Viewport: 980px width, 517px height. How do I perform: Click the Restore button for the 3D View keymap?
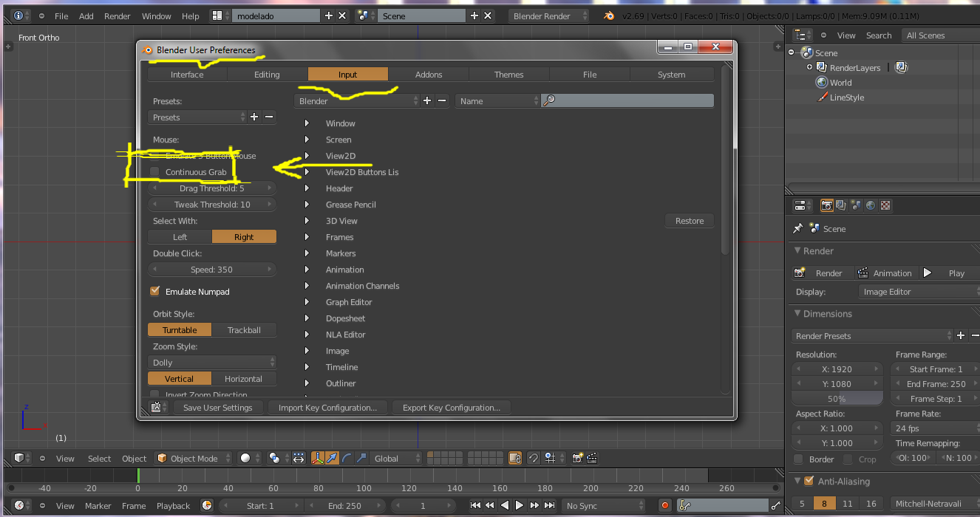pos(690,221)
